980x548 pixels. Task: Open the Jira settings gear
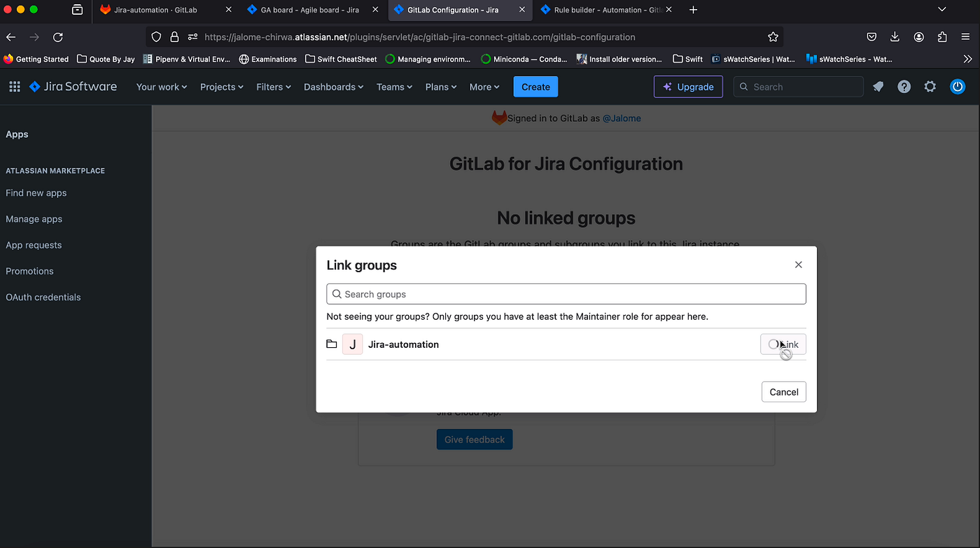(x=930, y=87)
